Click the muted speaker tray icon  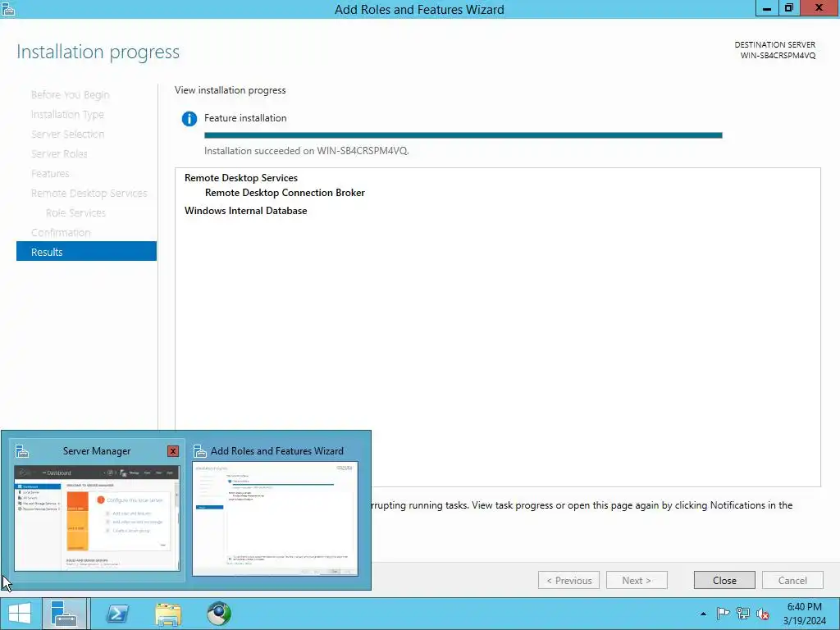point(763,614)
